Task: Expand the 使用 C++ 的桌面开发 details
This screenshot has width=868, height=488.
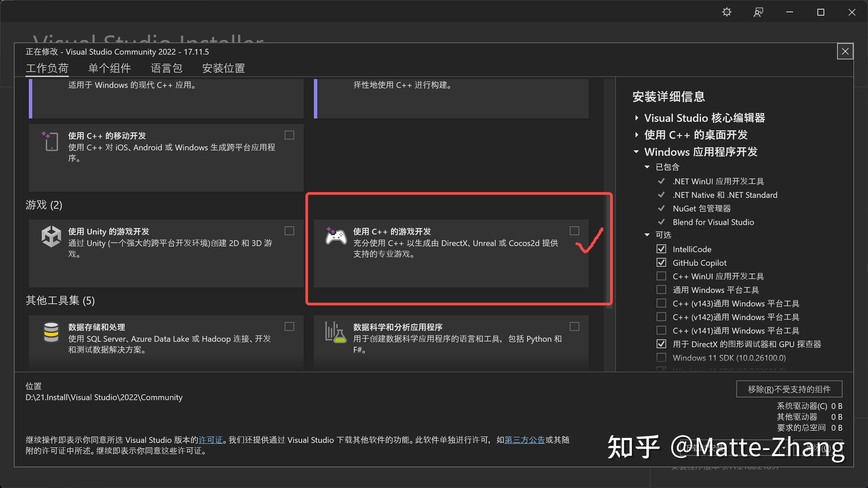Action: pyautogui.click(x=636, y=135)
